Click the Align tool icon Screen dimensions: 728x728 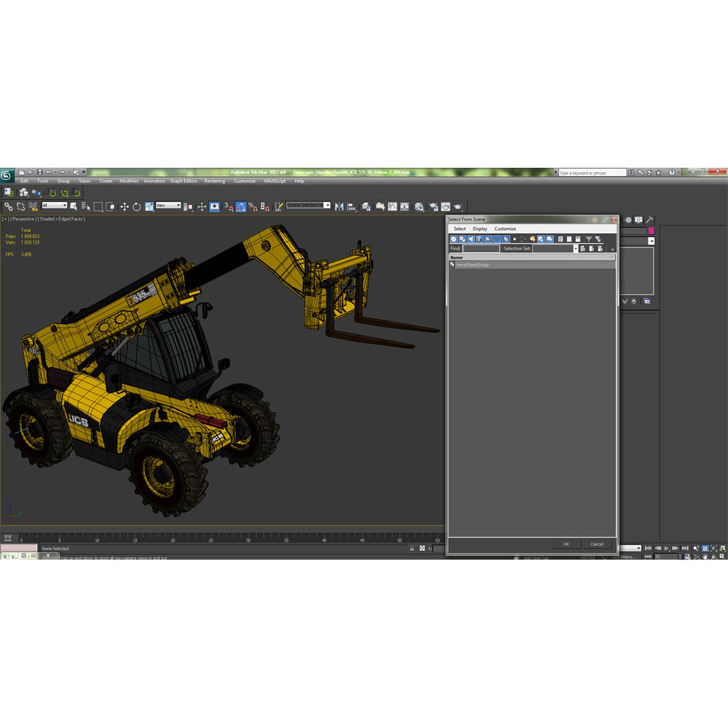coord(352,207)
